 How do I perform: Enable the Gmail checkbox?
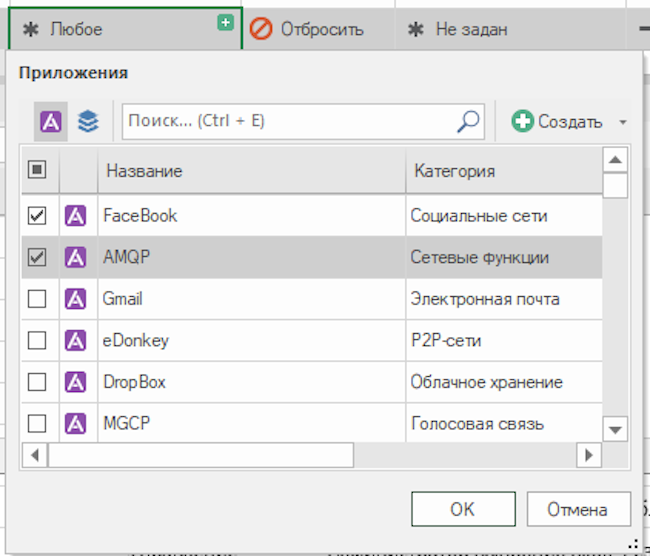tap(37, 298)
